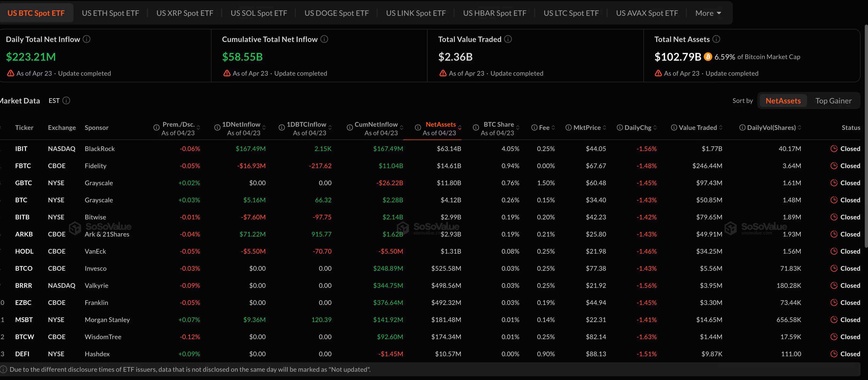Click the EST timezone info icon
The width and height of the screenshot is (868, 380).
click(x=67, y=100)
